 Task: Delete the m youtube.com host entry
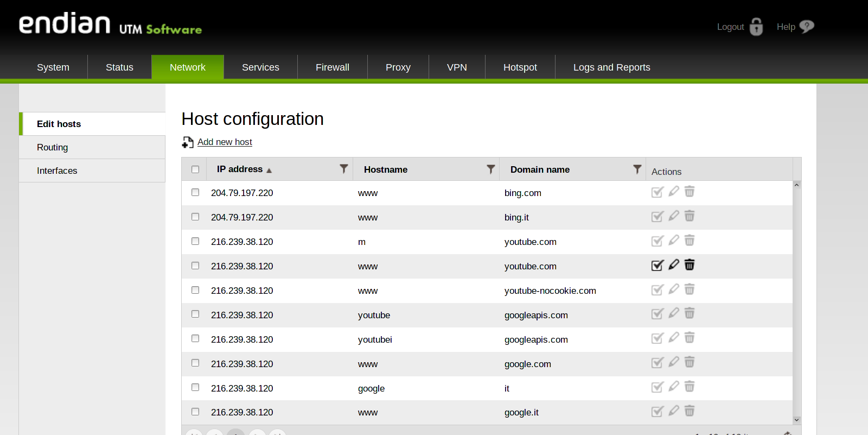coord(690,240)
